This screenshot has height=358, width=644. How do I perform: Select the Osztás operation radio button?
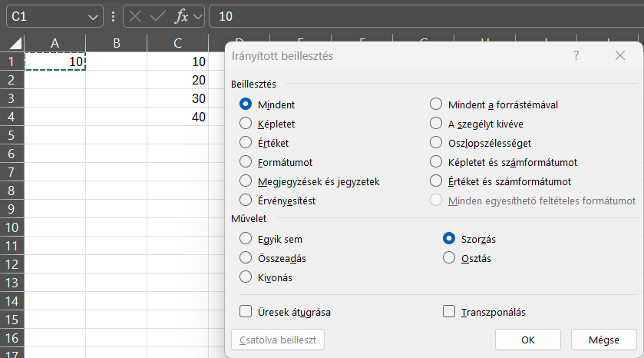coord(449,258)
